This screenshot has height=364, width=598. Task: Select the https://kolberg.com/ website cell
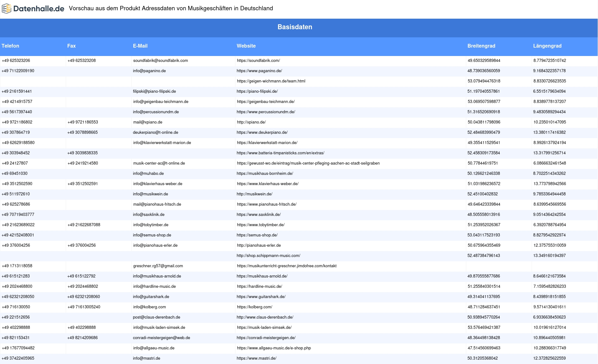click(254, 307)
